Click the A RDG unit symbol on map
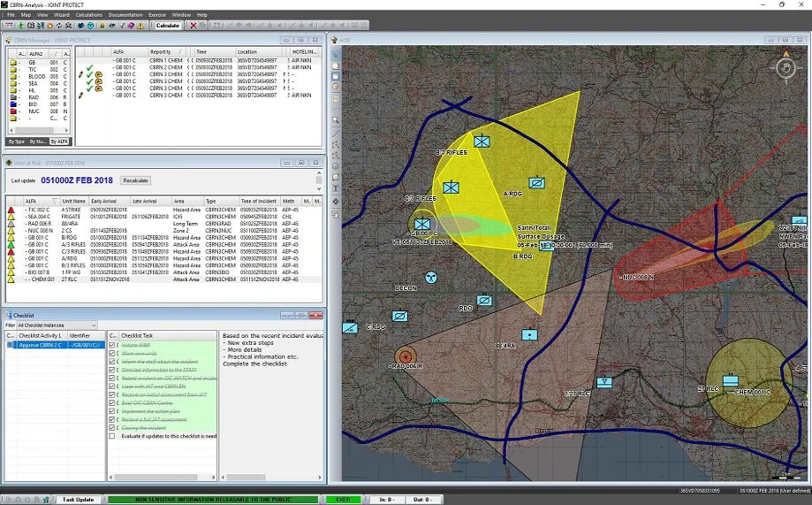 click(x=537, y=182)
